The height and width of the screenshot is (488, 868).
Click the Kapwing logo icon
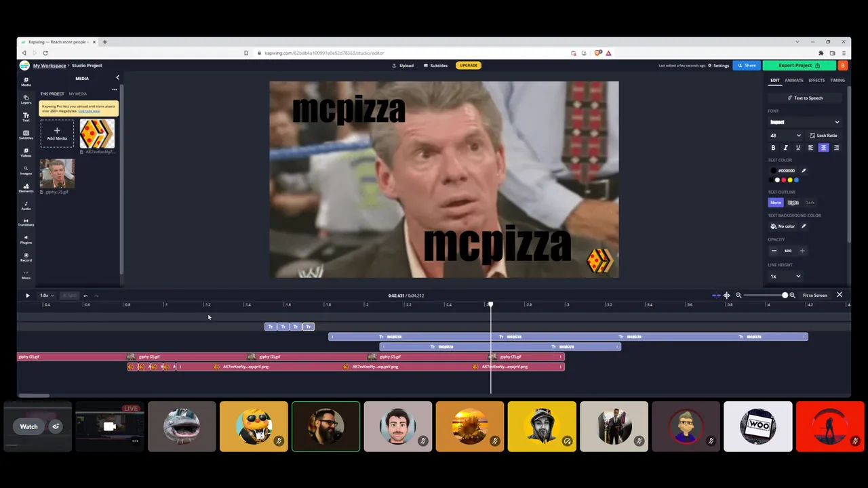pos(24,66)
